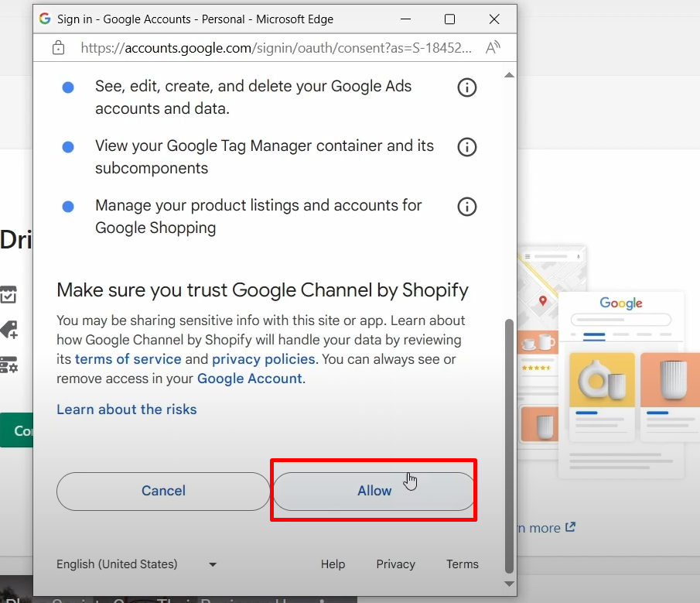
Task: Click the read aloud icon in address bar
Action: pyautogui.click(x=493, y=48)
